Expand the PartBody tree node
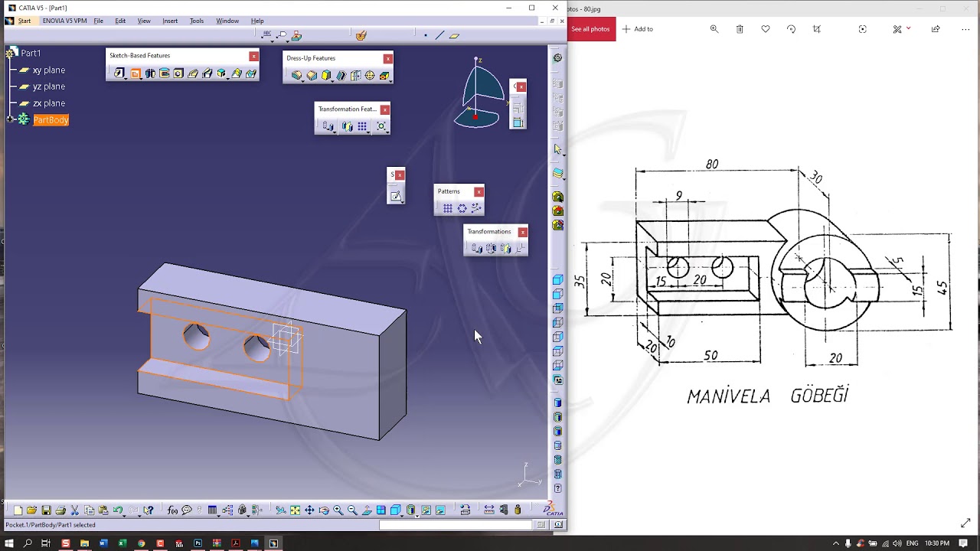The width and height of the screenshot is (980, 551). click(11, 119)
